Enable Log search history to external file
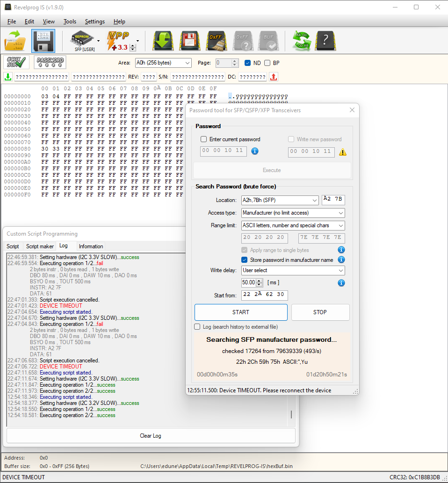 [x=197, y=326]
